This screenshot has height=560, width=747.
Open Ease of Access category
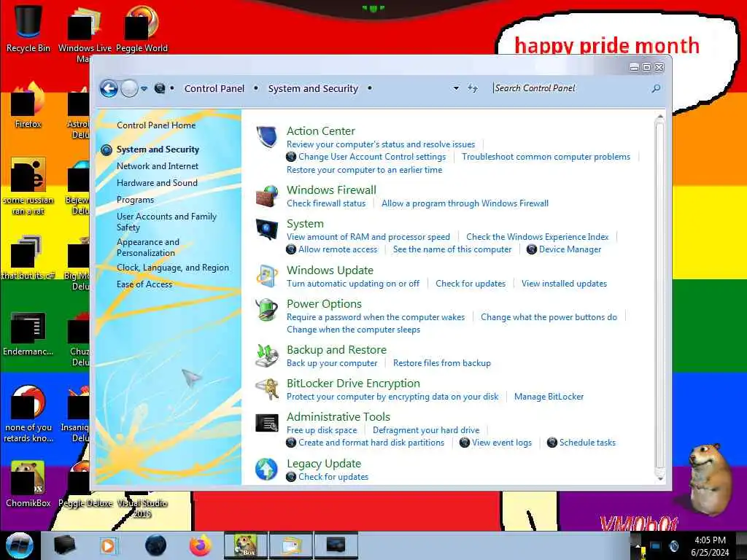click(144, 284)
